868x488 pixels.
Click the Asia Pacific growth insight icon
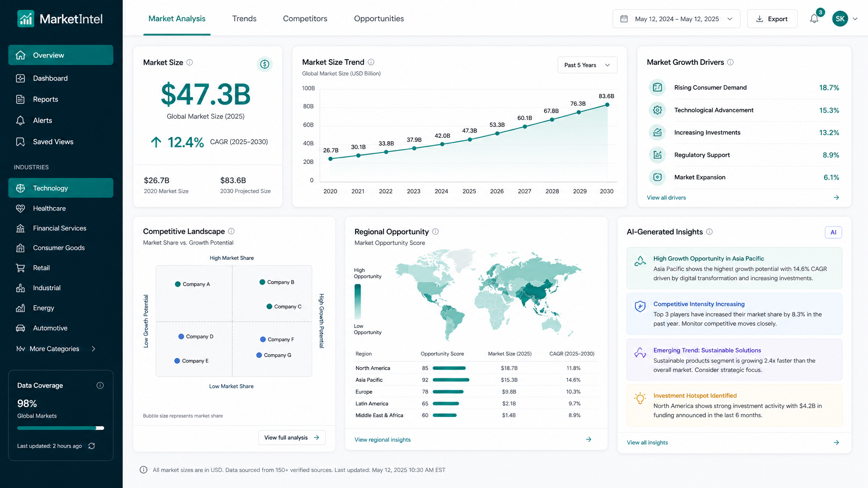pyautogui.click(x=640, y=261)
